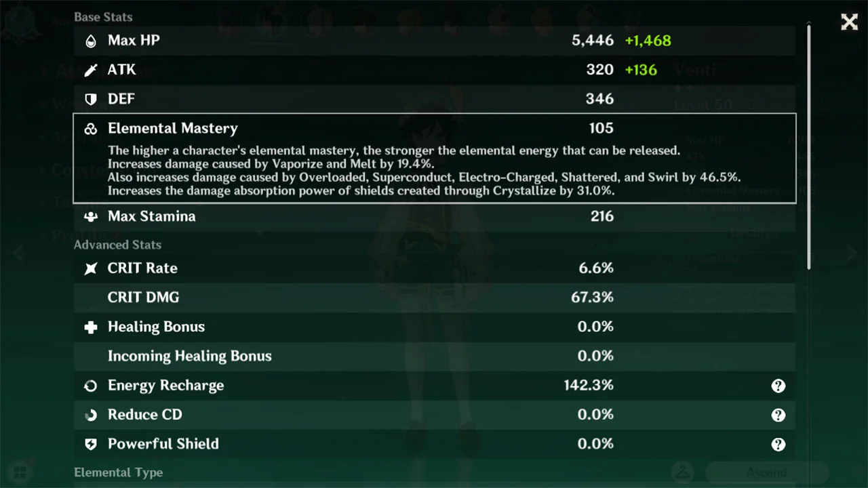Click the CRIT Rate icon
Viewport: 868px width, 488px height.
coord(90,268)
